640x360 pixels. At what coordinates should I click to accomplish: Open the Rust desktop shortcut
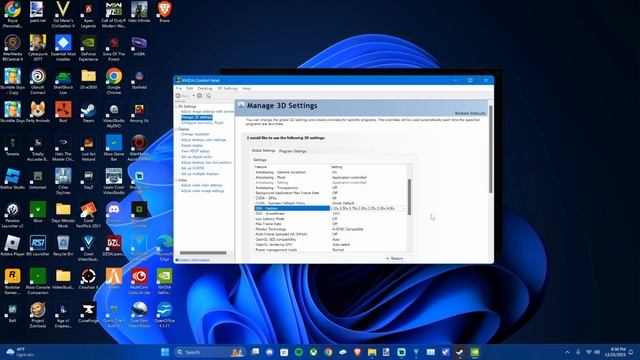63,113
